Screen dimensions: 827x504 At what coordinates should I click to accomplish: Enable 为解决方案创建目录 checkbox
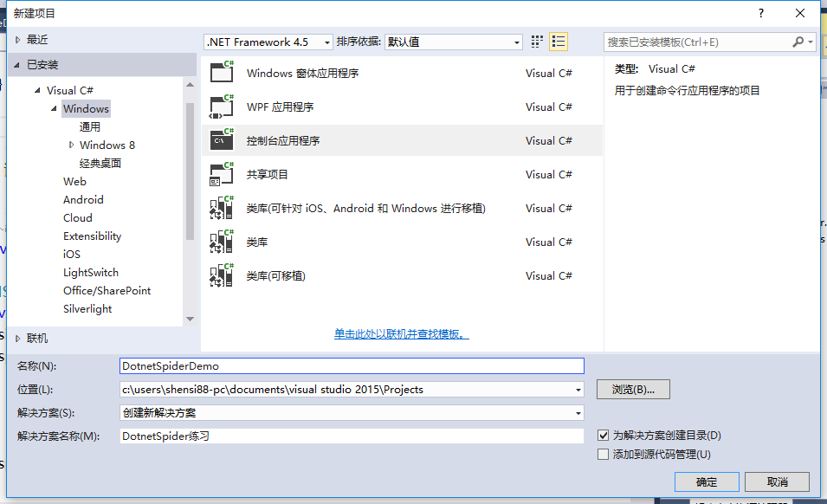[603, 436]
